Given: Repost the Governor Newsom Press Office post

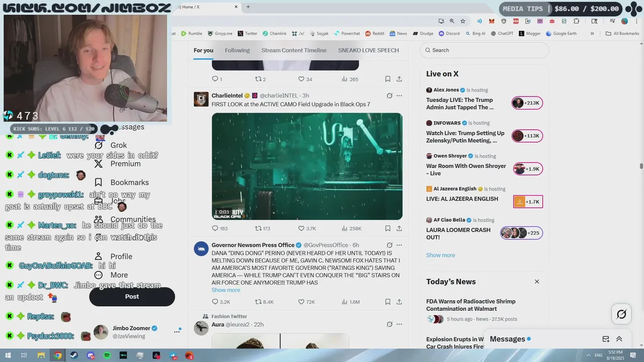Looking at the screenshot, I should (x=264, y=302).
